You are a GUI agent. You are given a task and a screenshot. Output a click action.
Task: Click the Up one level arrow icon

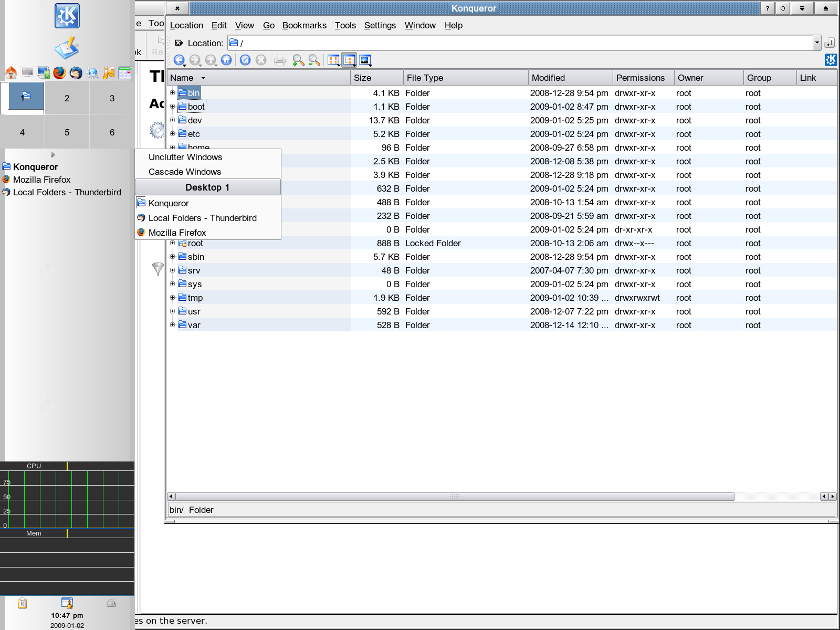pos(211,60)
